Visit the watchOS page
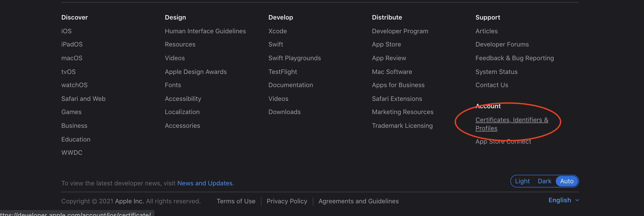 point(74,85)
